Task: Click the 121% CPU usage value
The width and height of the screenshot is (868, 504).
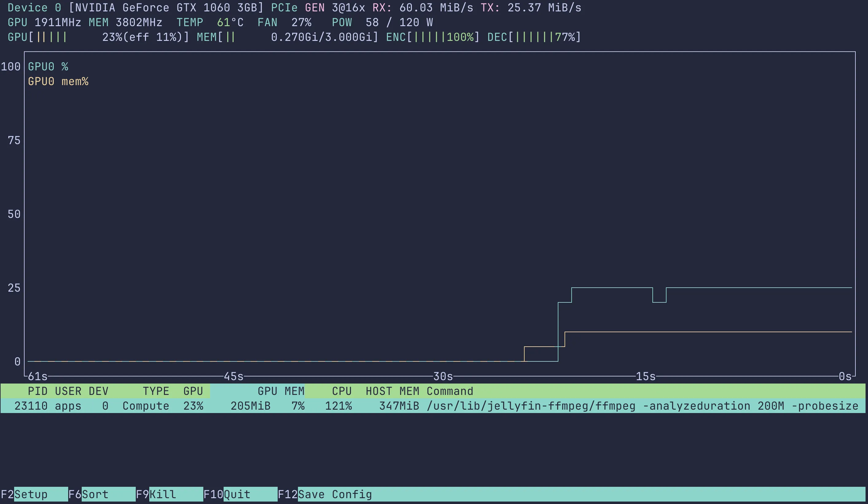Action: click(338, 406)
